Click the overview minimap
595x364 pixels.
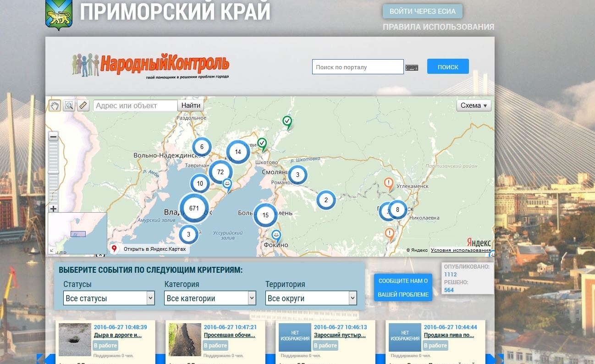77,233
